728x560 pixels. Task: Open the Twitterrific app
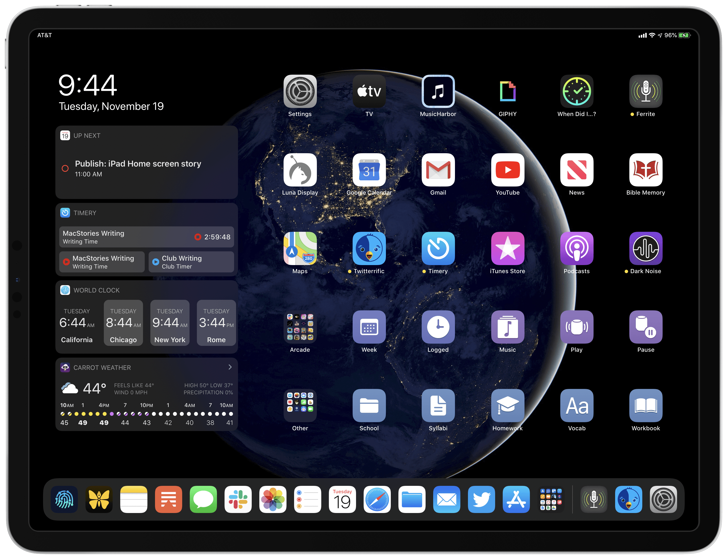(369, 250)
